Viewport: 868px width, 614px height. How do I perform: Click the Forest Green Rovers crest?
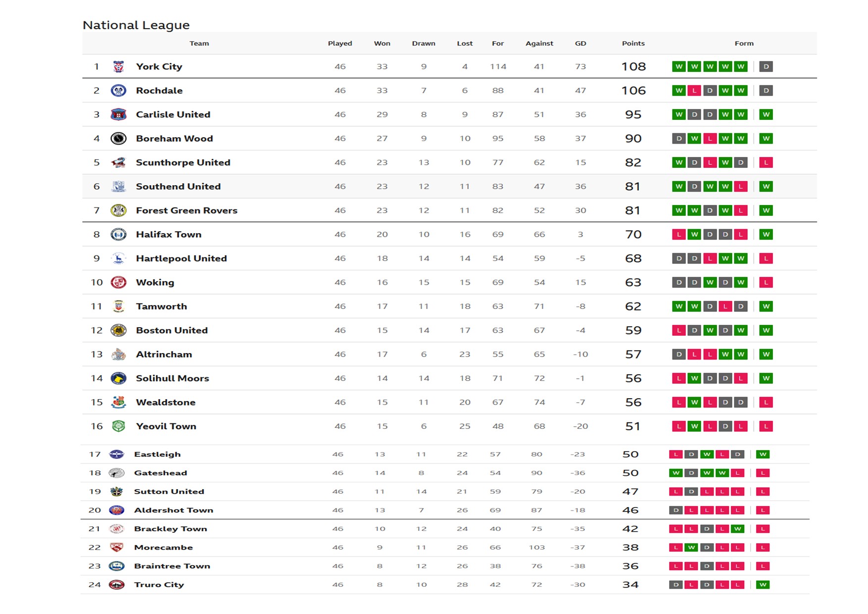click(x=118, y=210)
